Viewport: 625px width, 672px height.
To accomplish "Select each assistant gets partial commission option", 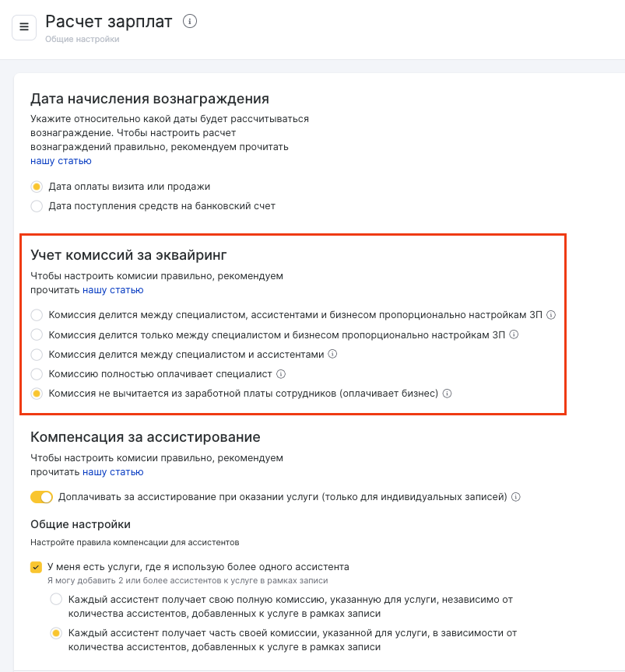I will [56, 633].
